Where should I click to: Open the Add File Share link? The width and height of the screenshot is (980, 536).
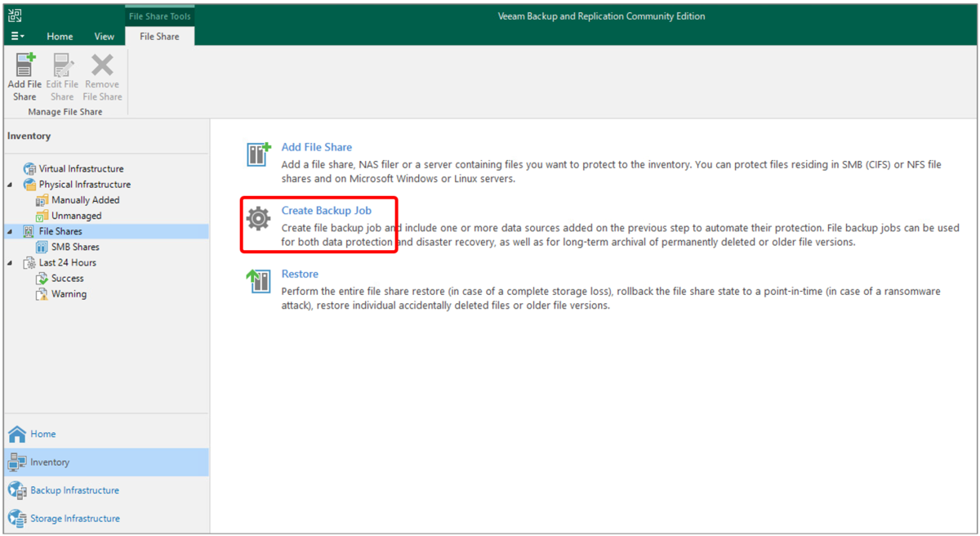317,147
